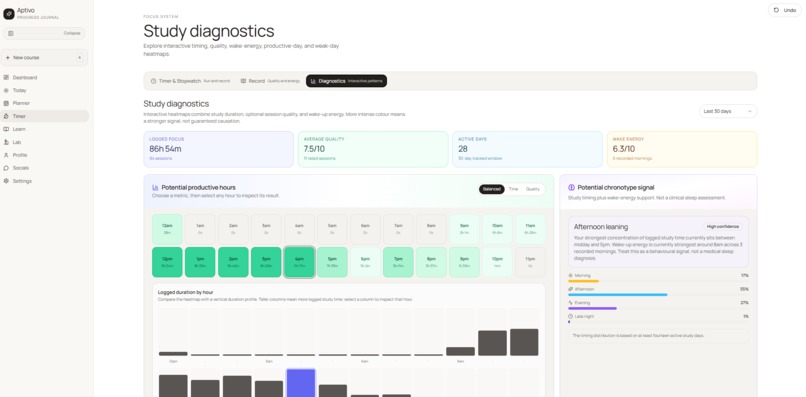
Task: Click the Aptivo app logo
Action: (x=9, y=14)
